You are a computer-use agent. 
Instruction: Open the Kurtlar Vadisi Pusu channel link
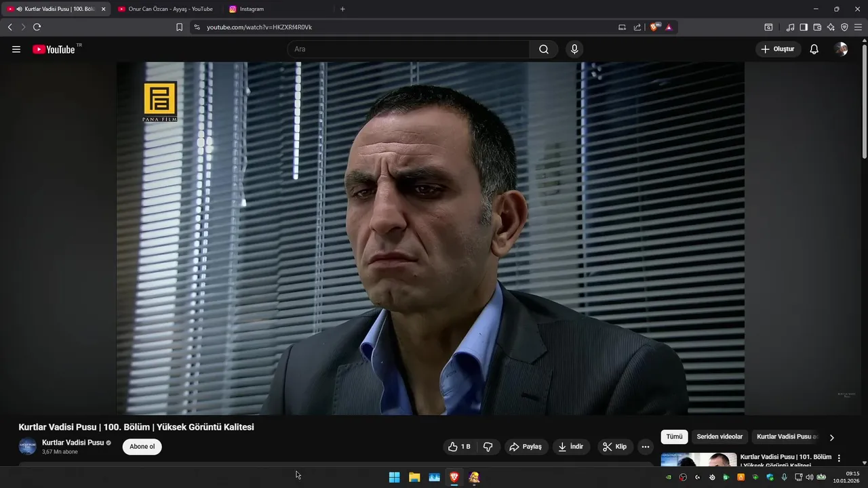(73, 443)
